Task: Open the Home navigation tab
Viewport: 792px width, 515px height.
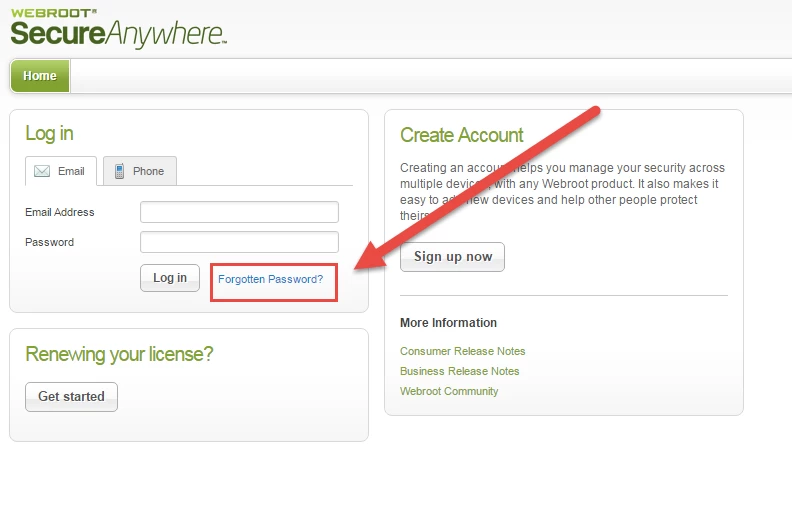Action: pyautogui.click(x=40, y=76)
